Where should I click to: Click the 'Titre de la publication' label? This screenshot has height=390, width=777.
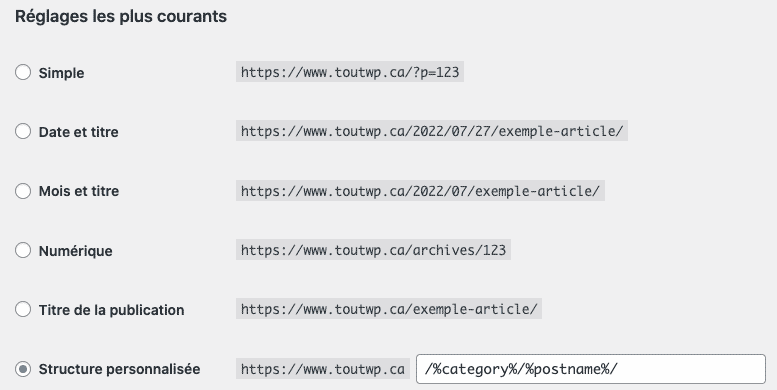(111, 310)
